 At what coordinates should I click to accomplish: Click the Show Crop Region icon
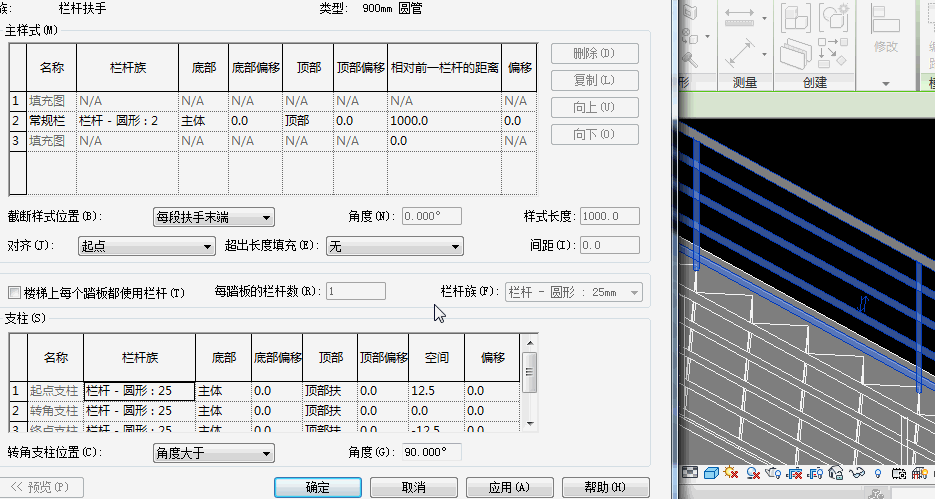(815, 473)
